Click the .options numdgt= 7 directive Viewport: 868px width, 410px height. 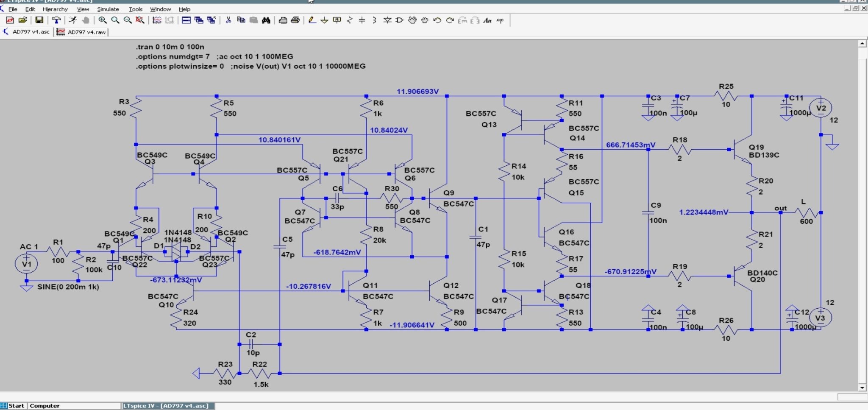coord(172,56)
